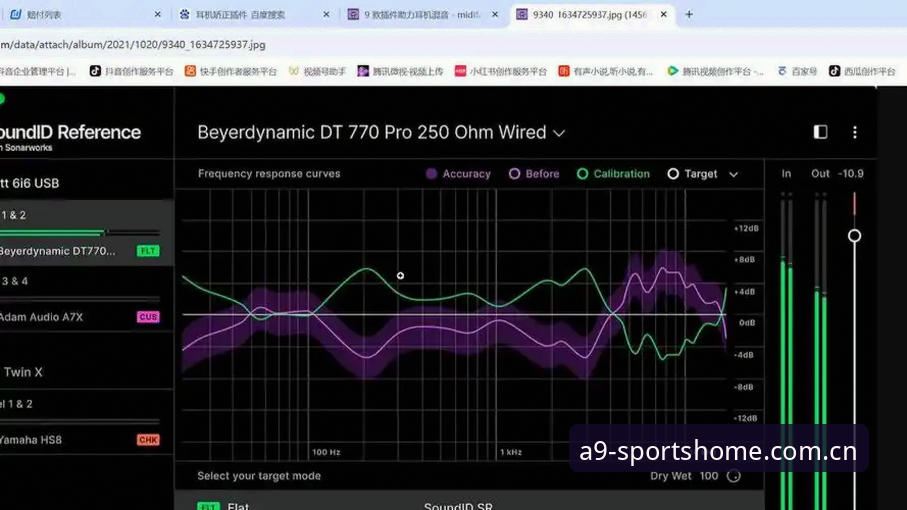Open the 抖音企业管理平台 bookmark
Viewport: 907px width, 510px height.
38,71
